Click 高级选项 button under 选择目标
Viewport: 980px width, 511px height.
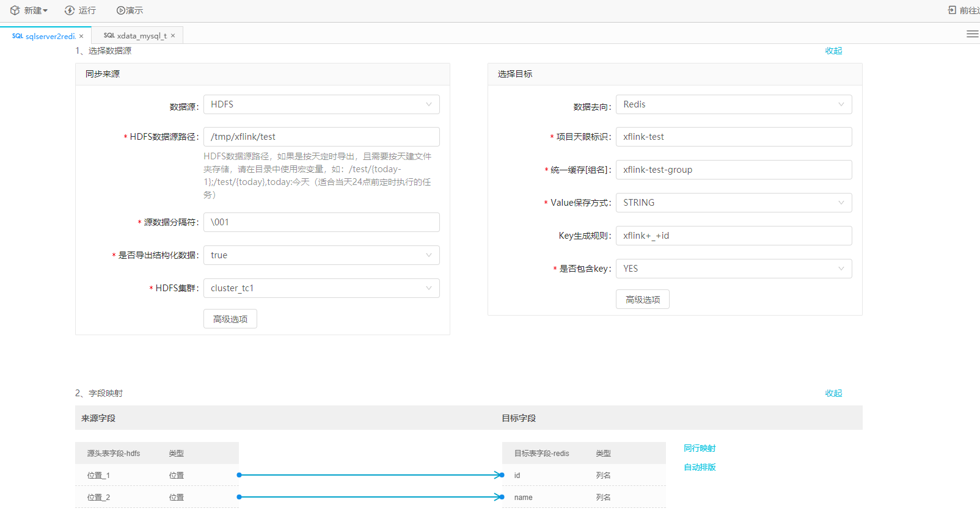point(643,299)
